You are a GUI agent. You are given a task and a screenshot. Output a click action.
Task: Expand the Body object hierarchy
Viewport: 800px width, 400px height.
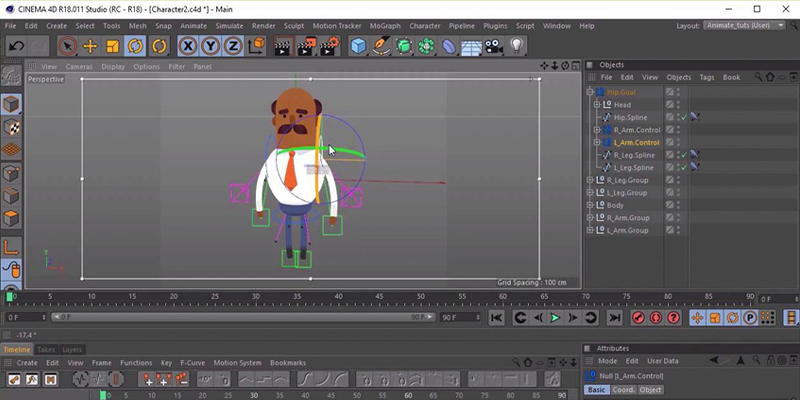(590, 205)
